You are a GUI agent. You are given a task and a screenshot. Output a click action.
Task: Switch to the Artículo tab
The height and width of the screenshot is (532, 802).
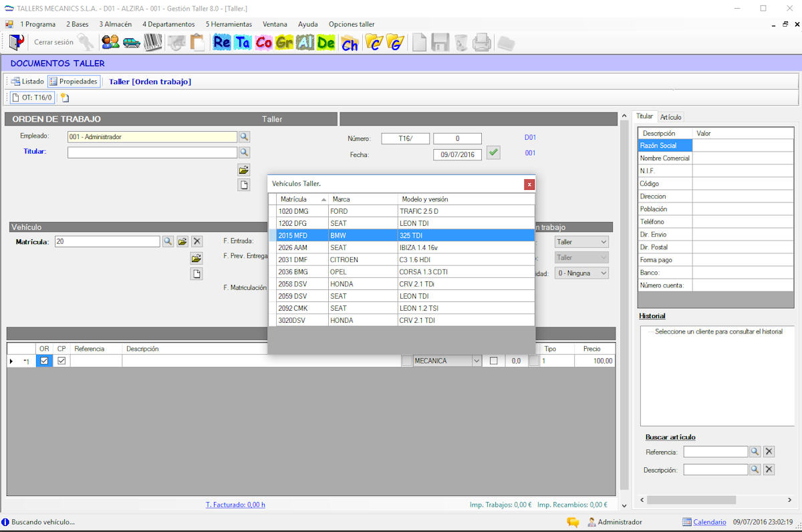click(670, 117)
